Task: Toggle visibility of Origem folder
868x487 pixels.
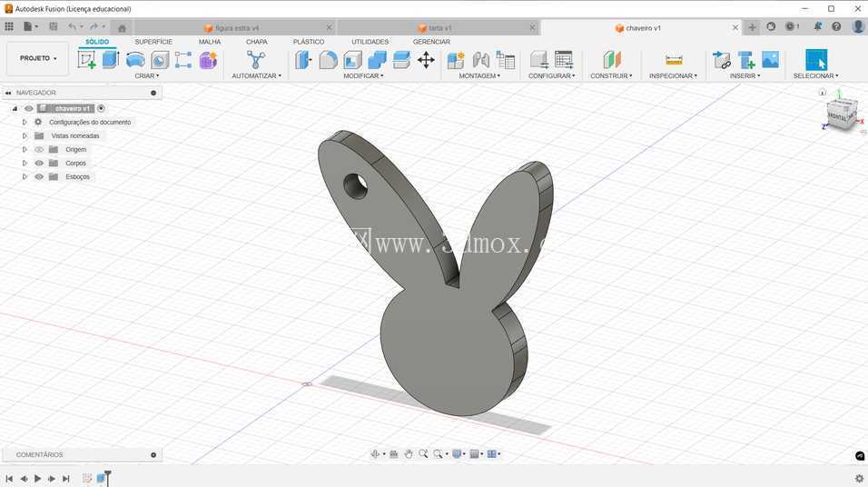Action: click(39, 150)
